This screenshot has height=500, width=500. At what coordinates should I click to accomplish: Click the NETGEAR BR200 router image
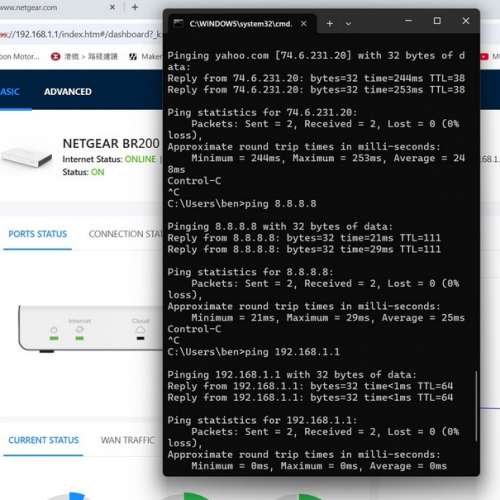[27, 157]
